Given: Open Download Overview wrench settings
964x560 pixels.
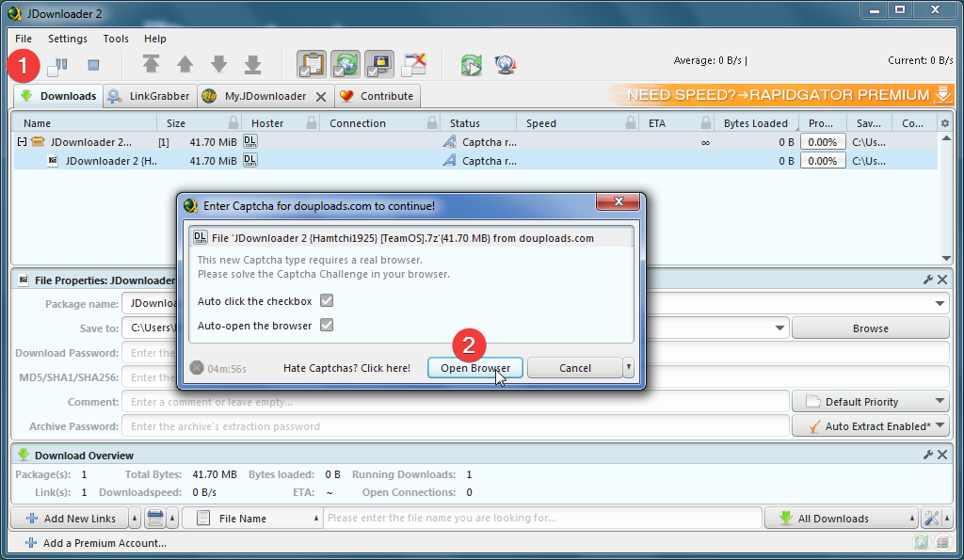Looking at the screenshot, I should click(x=928, y=455).
